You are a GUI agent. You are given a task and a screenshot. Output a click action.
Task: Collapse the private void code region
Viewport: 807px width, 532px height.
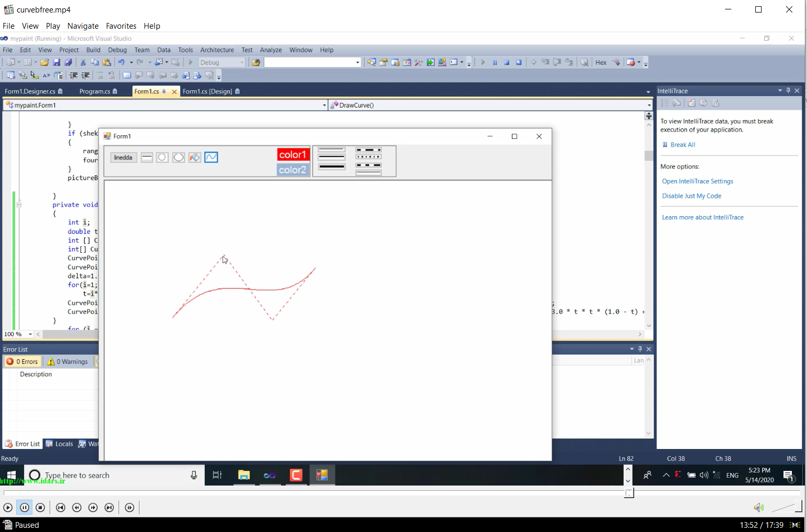click(19, 205)
